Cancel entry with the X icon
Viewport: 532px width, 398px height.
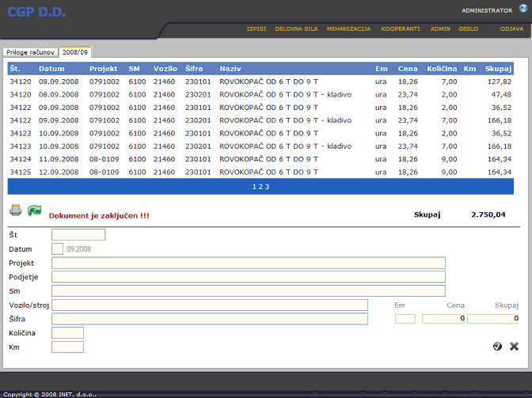tap(514, 346)
